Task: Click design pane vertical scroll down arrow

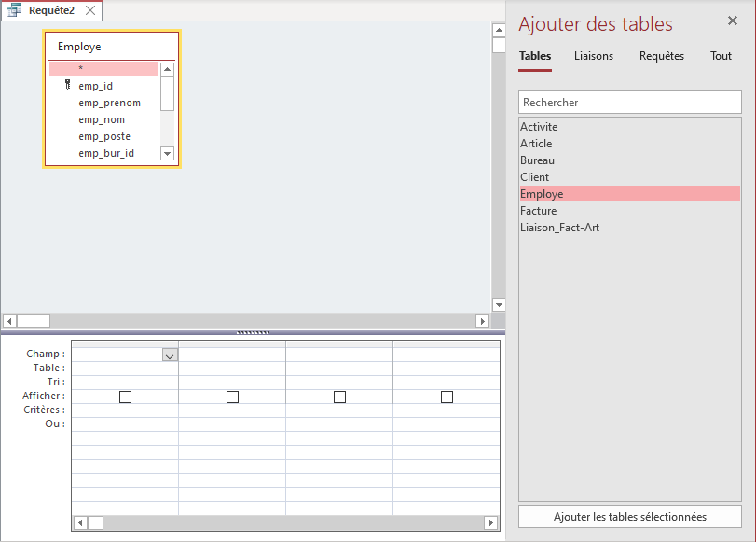Action: pos(499,305)
